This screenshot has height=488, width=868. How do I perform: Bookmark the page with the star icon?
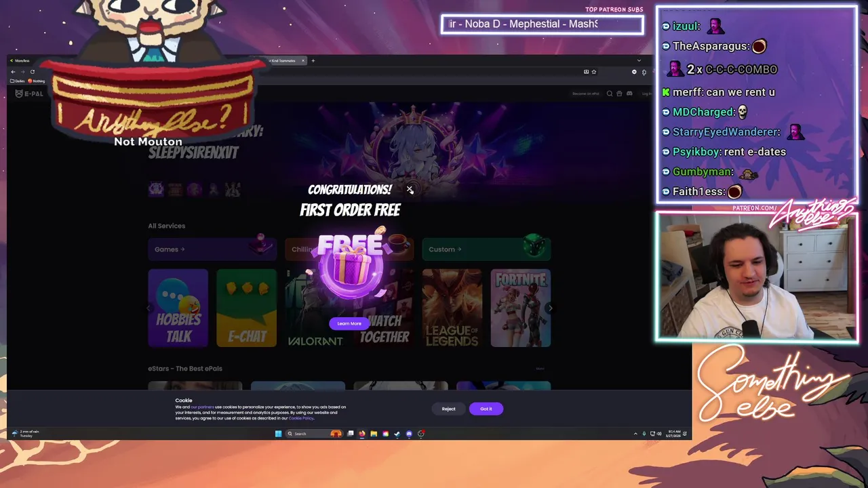[x=594, y=72]
